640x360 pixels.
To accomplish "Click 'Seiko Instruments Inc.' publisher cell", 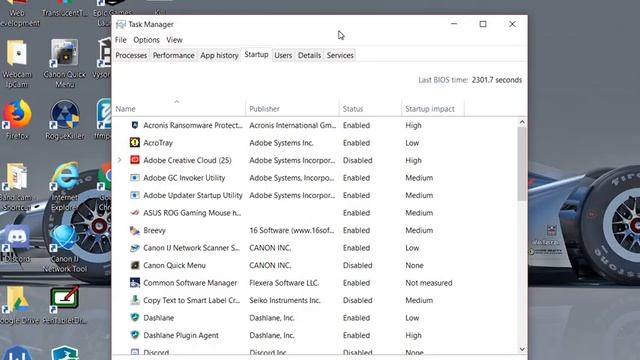I will [285, 300].
